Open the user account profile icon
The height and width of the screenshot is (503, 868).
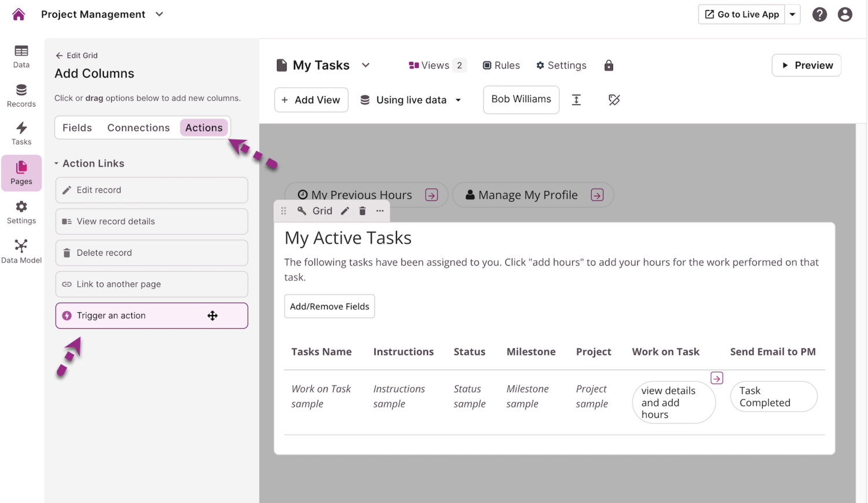tap(844, 14)
